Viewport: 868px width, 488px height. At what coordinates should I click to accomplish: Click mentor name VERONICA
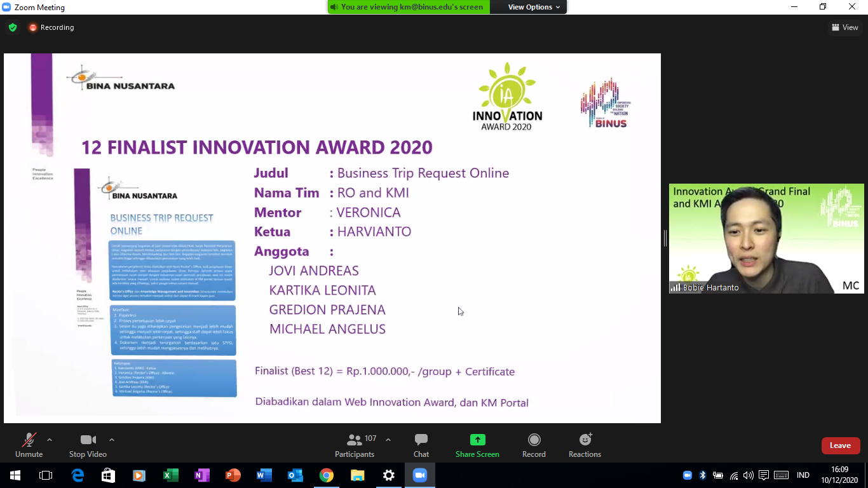369,212
